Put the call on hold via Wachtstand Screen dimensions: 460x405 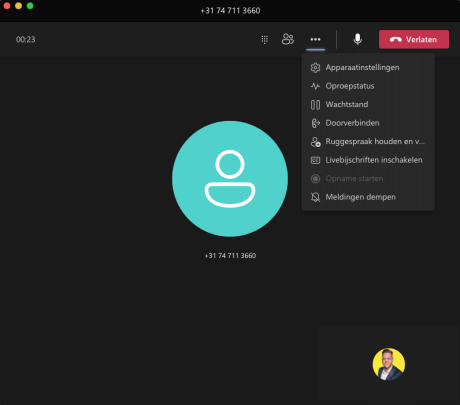368,104
